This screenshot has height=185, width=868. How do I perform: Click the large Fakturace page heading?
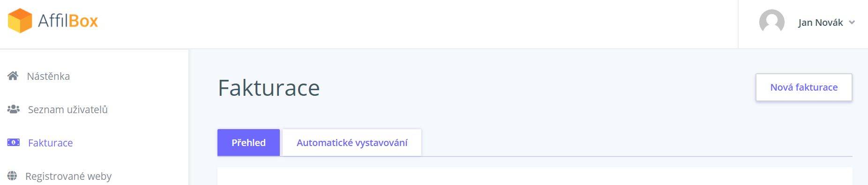pos(269,88)
